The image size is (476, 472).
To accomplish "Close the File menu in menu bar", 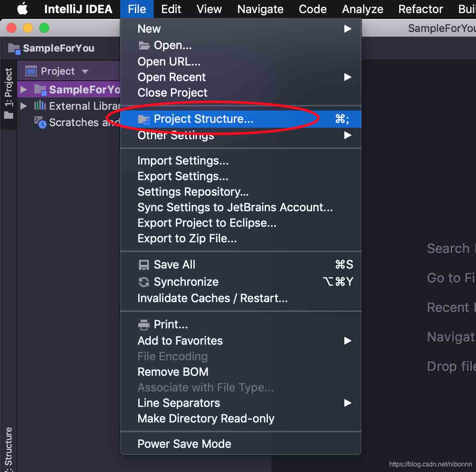I will [137, 9].
